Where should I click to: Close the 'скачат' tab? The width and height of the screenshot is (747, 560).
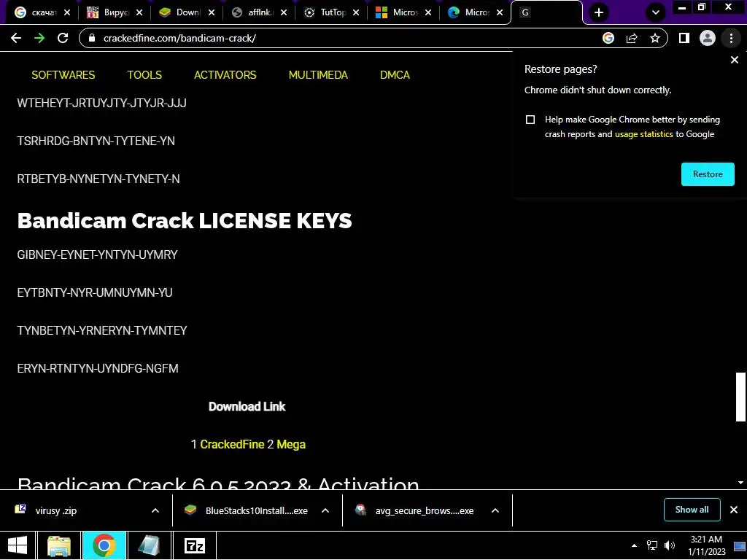pos(67,13)
